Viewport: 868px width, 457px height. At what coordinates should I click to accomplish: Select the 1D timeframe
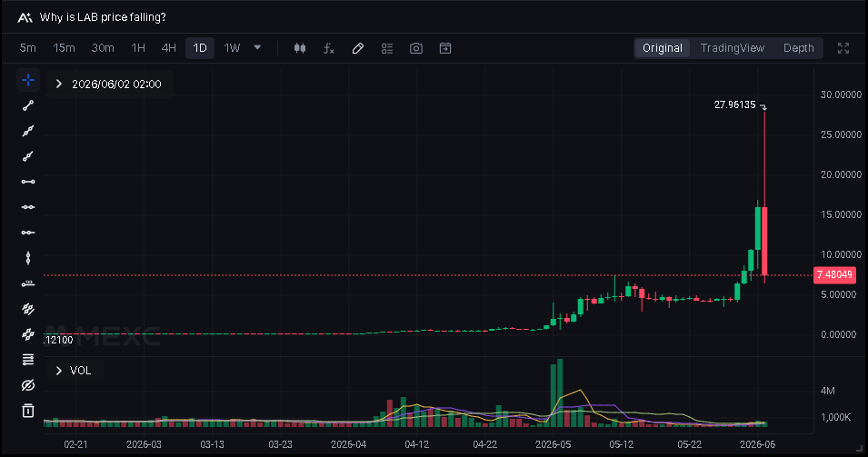tap(200, 48)
